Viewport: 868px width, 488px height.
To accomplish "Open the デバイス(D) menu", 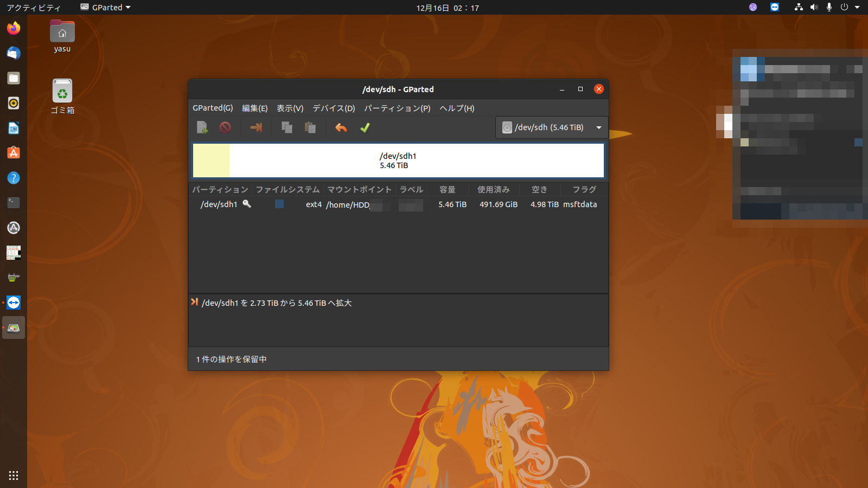I will (x=334, y=108).
